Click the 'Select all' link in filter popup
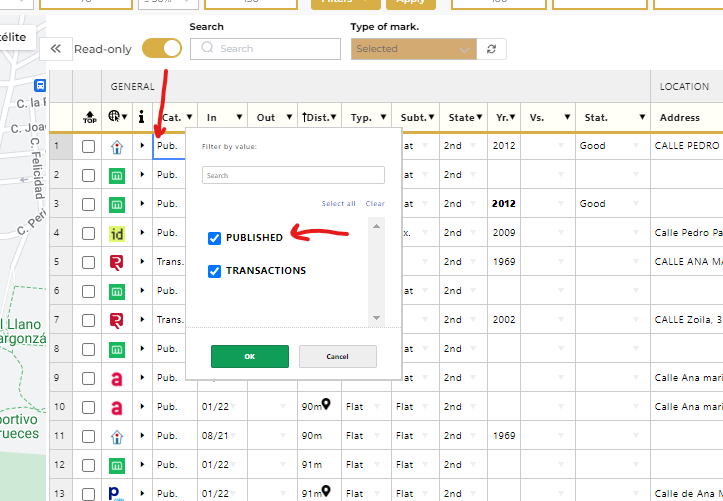Viewport: 723px width, 501px height. coord(338,203)
